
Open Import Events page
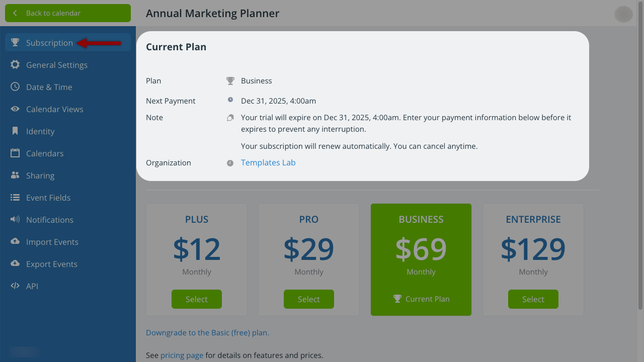click(68, 242)
